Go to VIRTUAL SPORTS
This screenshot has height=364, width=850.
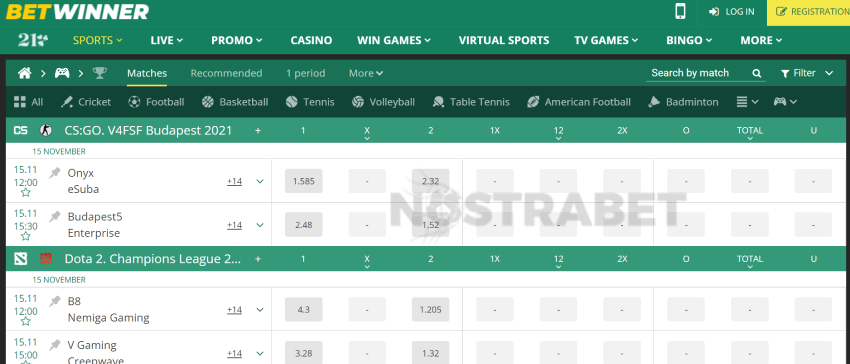(x=504, y=40)
